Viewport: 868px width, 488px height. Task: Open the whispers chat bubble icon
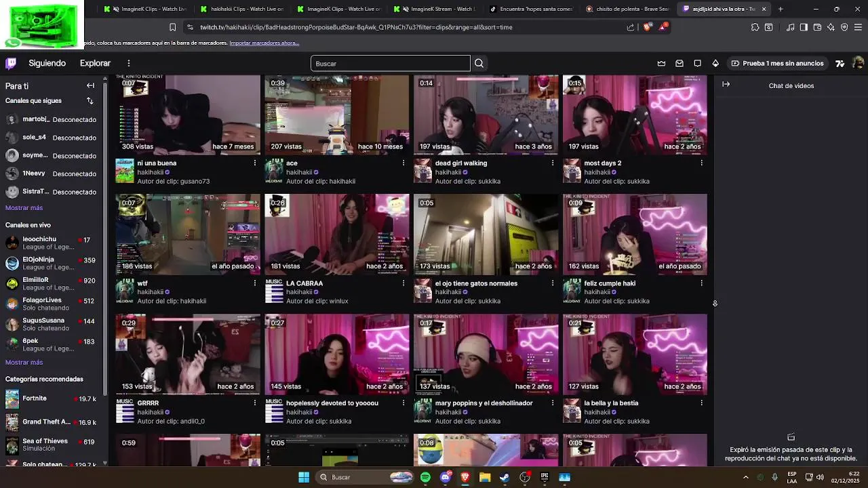pyautogui.click(x=697, y=63)
